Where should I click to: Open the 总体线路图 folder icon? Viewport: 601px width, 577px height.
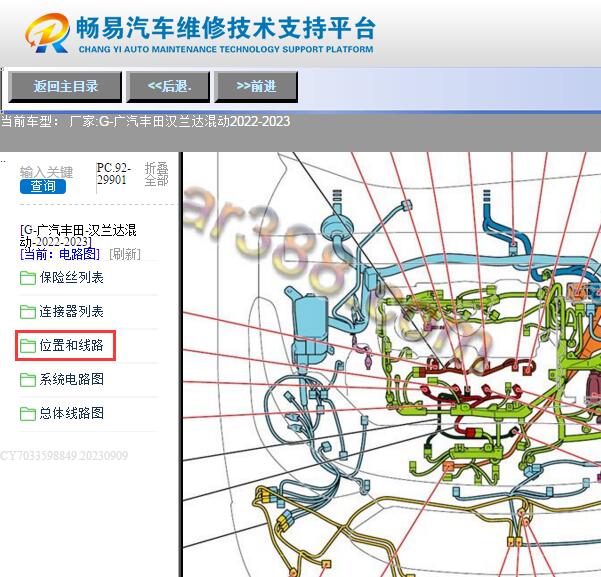tap(28, 413)
